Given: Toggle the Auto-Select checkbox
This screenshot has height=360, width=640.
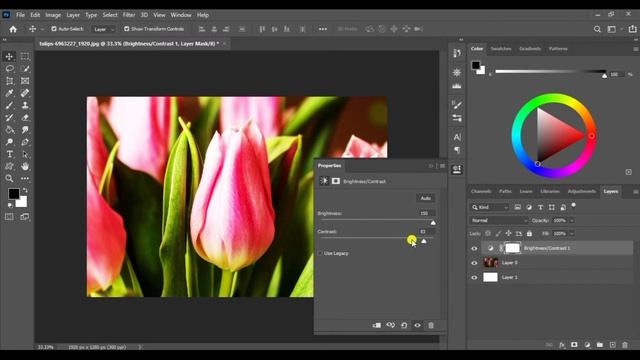Looking at the screenshot, I should tap(54, 29).
